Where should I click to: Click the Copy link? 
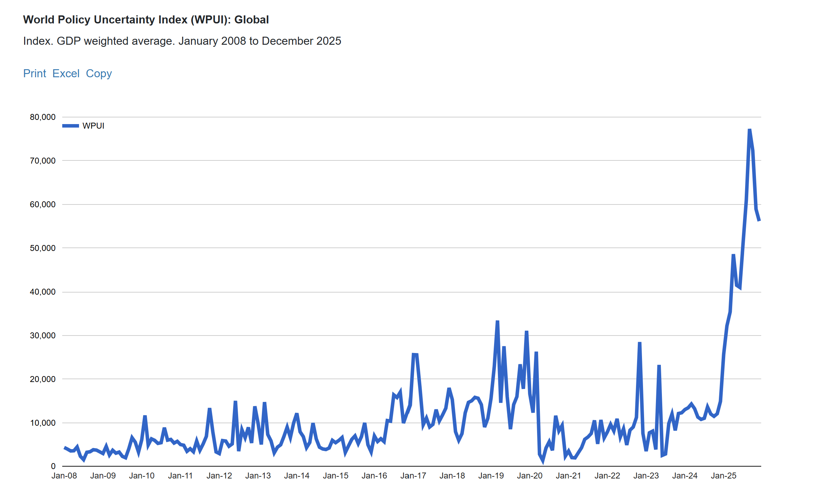click(x=99, y=73)
